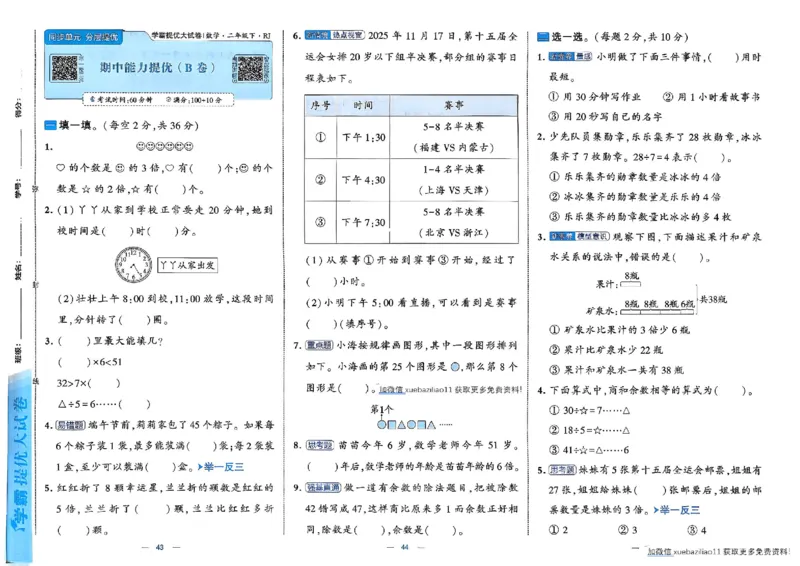Screen dimensions: 800x566
Task: Click the tag badge beside question 8 on page 44
Action: tap(319, 445)
